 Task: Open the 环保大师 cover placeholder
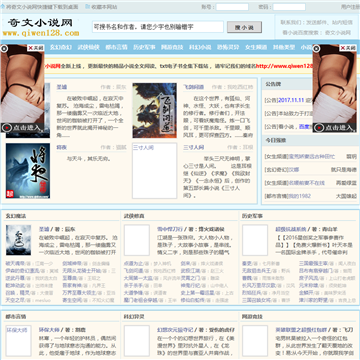point(18,341)
